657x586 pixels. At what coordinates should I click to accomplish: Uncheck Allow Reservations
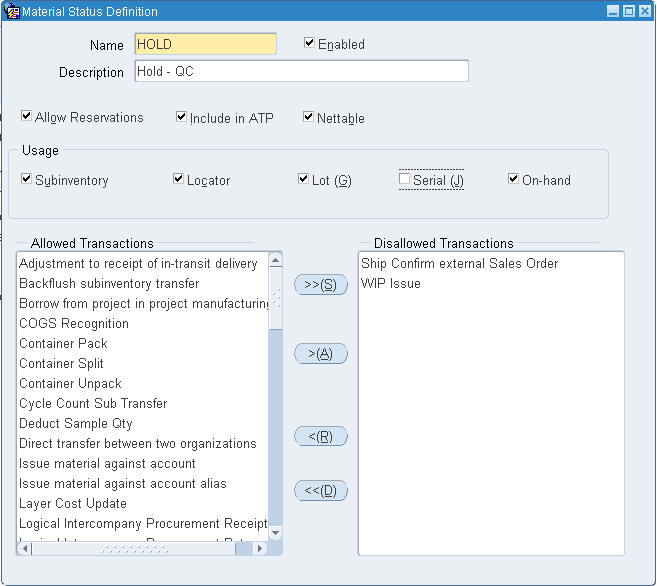26,116
